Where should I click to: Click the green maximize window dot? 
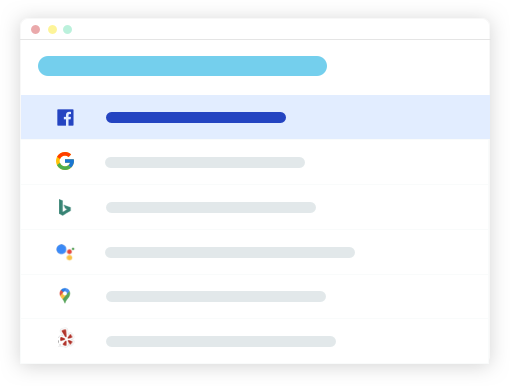pos(68,29)
